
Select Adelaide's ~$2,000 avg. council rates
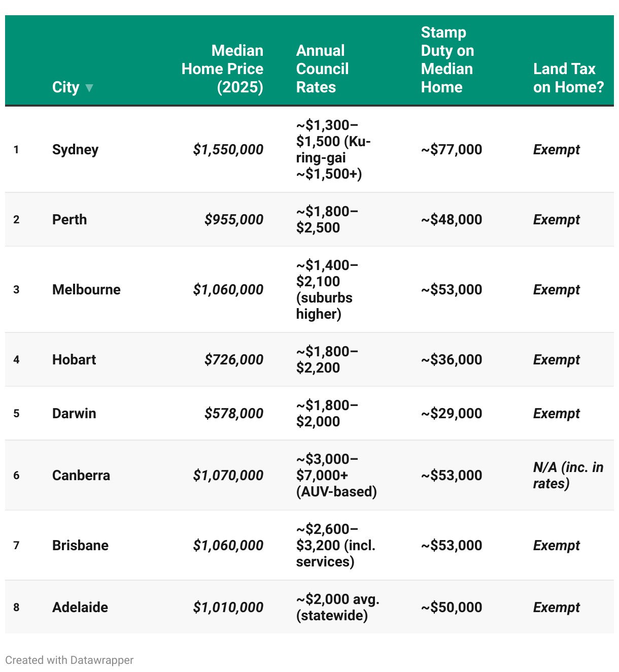click(337, 607)
